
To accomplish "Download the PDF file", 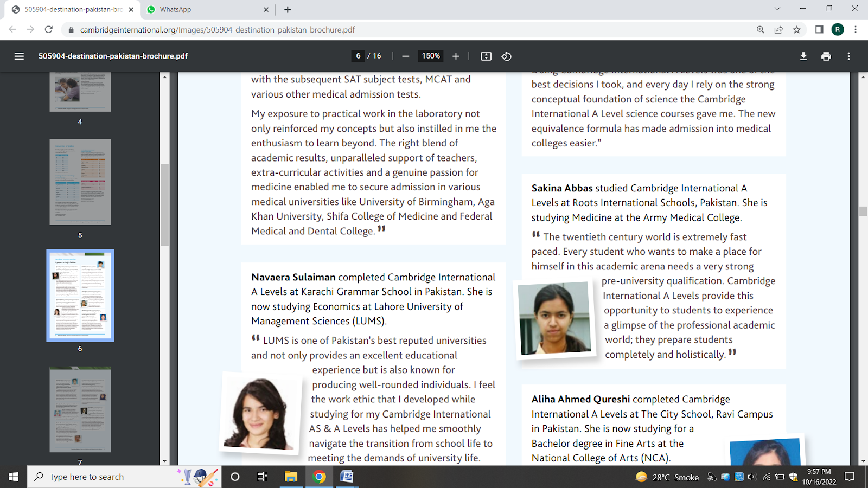I will [803, 56].
